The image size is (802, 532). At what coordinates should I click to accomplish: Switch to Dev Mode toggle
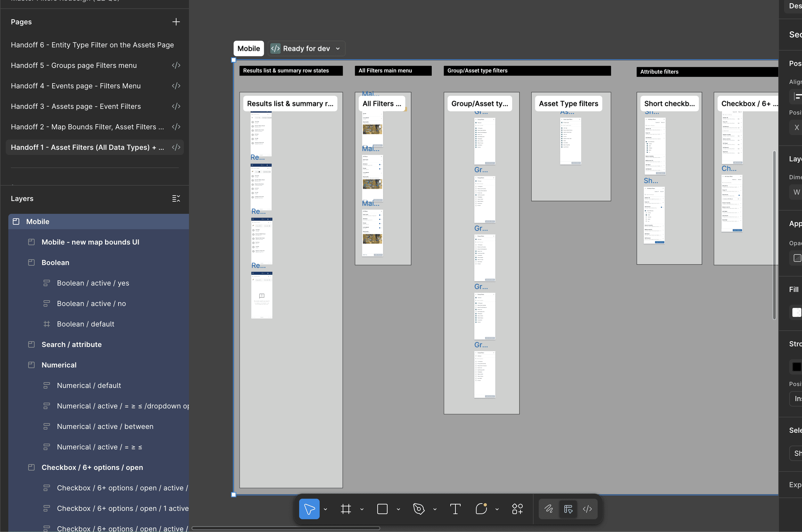click(x=587, y=509)
